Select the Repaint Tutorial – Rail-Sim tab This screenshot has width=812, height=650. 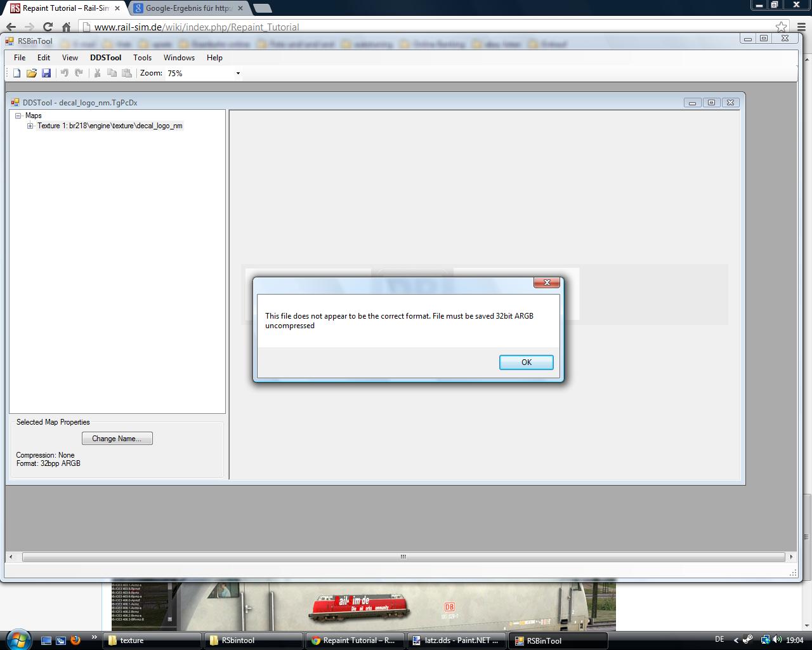(63, 8)
